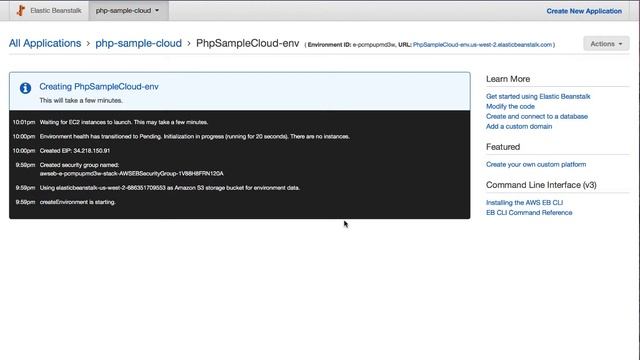Click Elastic Beanstalk text in header

click(x=56, y=11)
